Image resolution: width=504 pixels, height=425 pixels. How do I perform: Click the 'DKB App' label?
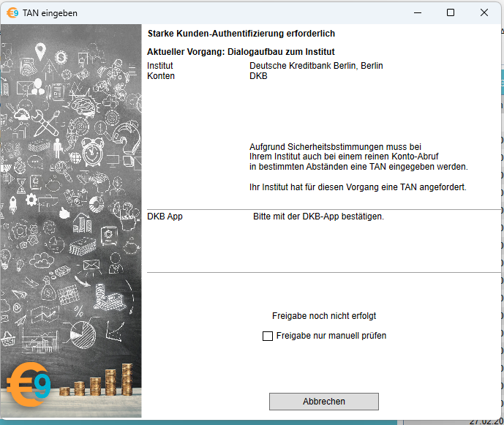pyautogui.click(x=165, y=217)
